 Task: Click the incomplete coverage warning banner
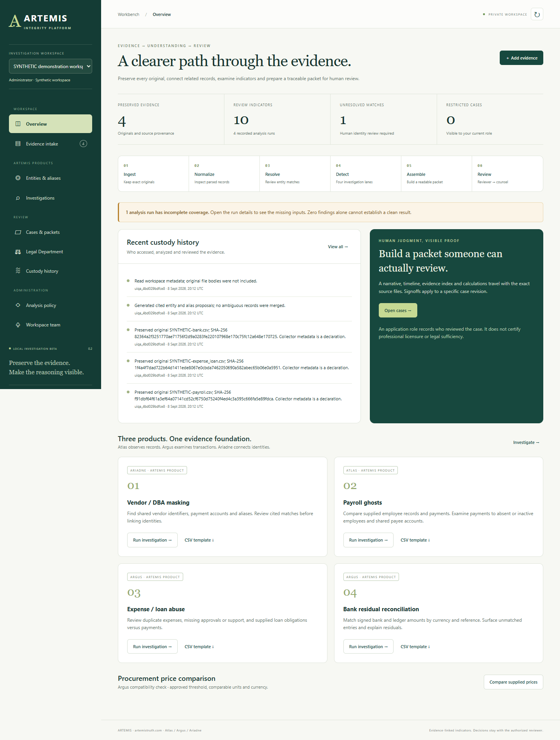331,212
